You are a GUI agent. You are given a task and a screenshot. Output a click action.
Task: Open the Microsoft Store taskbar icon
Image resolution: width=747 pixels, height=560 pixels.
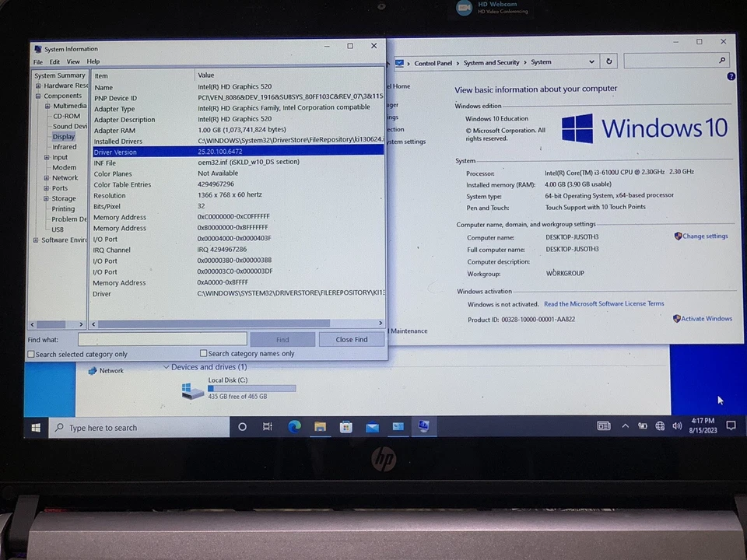(345, 426)
